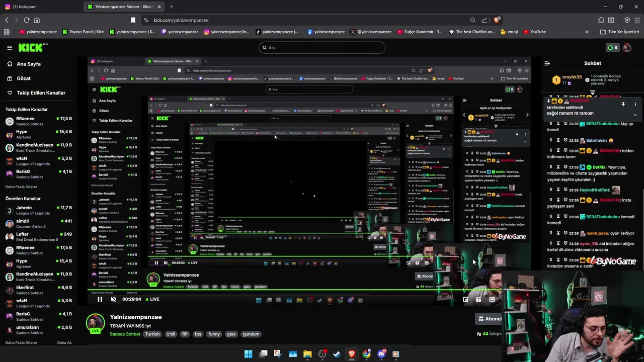The height and width of the screenshot is (362, 644).
Task: Collapse the gift leaderboard handle
Action: (593, 93)
